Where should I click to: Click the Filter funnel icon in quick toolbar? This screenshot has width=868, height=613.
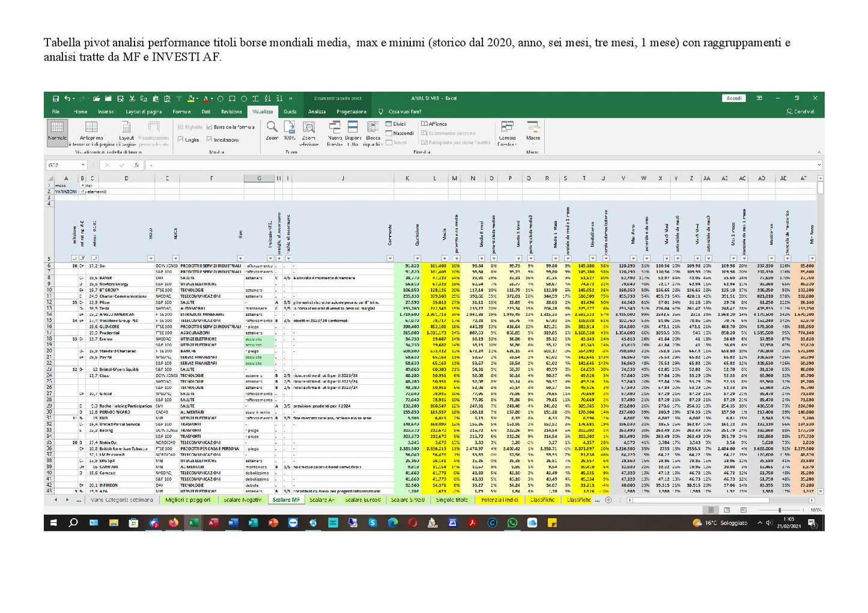[x=179, y=98]
